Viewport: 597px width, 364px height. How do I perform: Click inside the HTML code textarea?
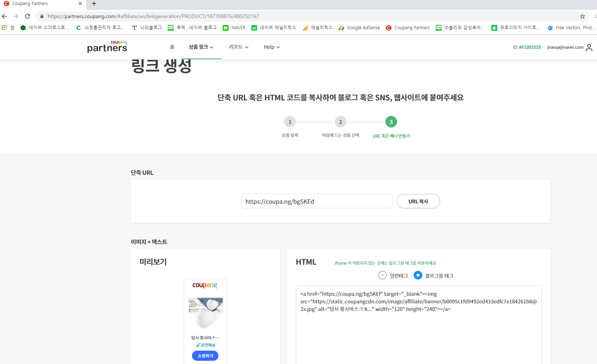[x=418, y=325]
